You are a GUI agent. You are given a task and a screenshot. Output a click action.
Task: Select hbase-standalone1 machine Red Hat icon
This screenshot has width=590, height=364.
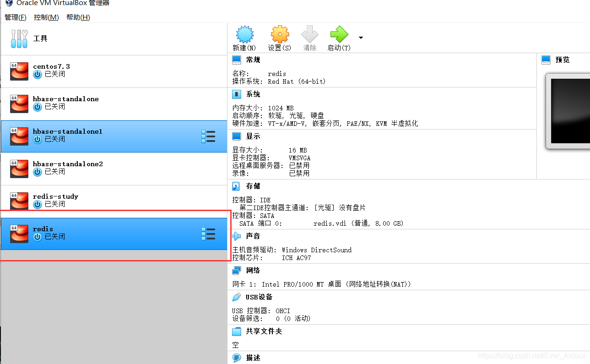click(x=19, y=136)
